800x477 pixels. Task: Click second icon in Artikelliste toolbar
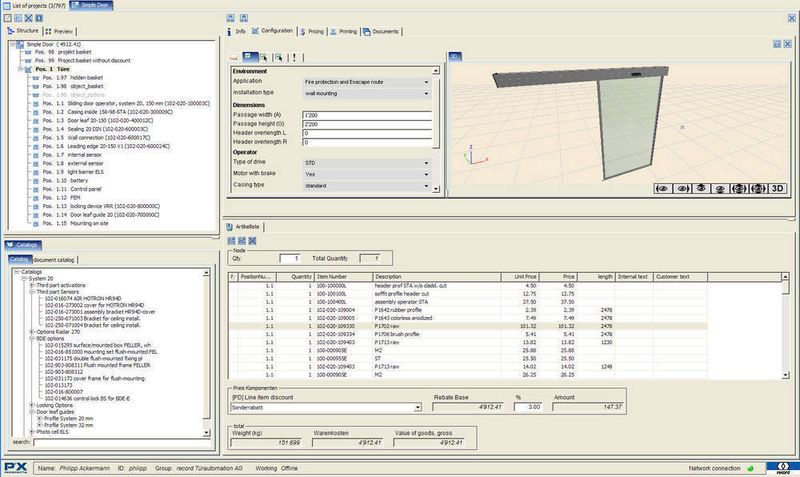click(242, 240)
